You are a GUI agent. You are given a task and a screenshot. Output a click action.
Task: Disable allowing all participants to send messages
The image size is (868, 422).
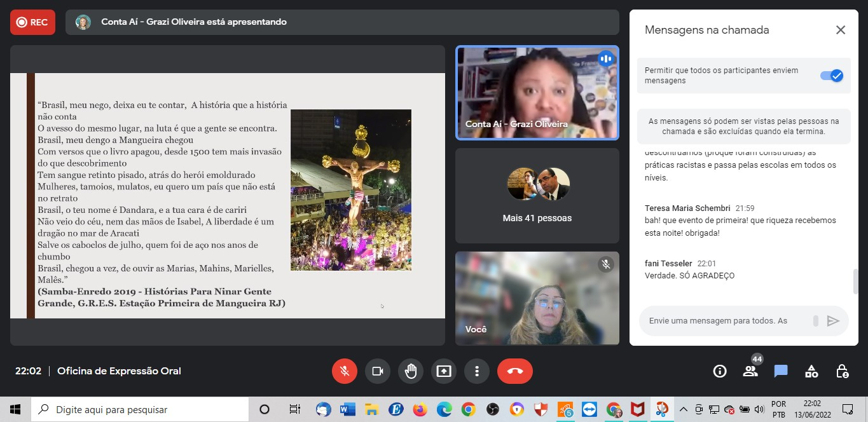[x=831, y=76]
